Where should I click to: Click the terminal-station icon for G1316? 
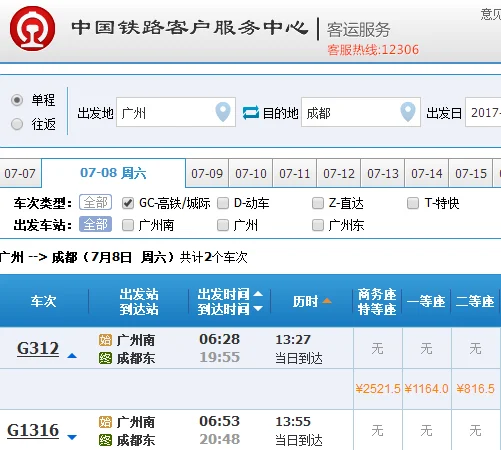tap(105, 440)
